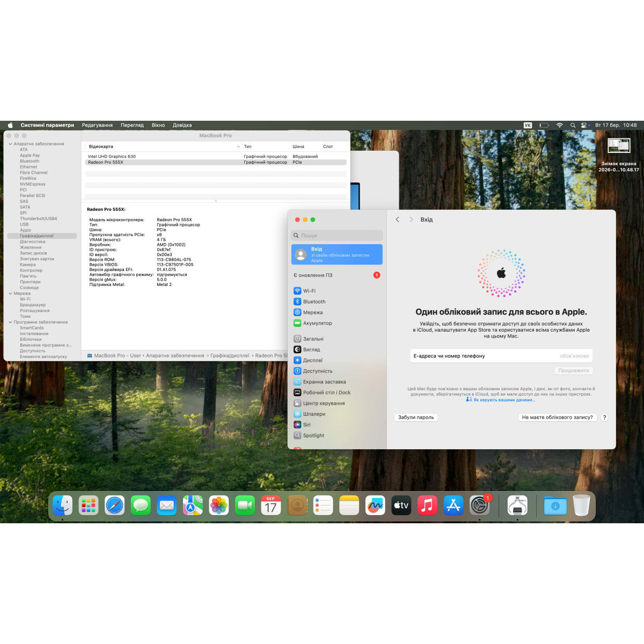Open screenshot thumbnail on desktop
The width and height of the screenshot is (644, 644).
click(619, 145)
